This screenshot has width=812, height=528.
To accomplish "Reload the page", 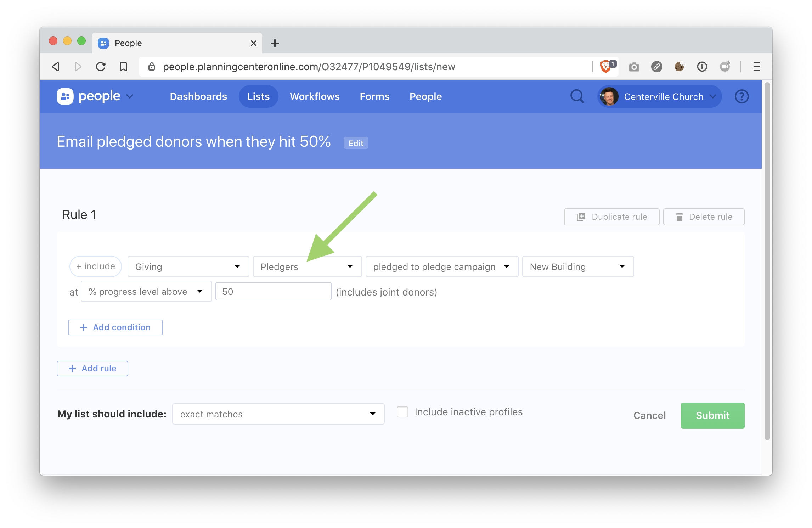I will coord(101,67).
